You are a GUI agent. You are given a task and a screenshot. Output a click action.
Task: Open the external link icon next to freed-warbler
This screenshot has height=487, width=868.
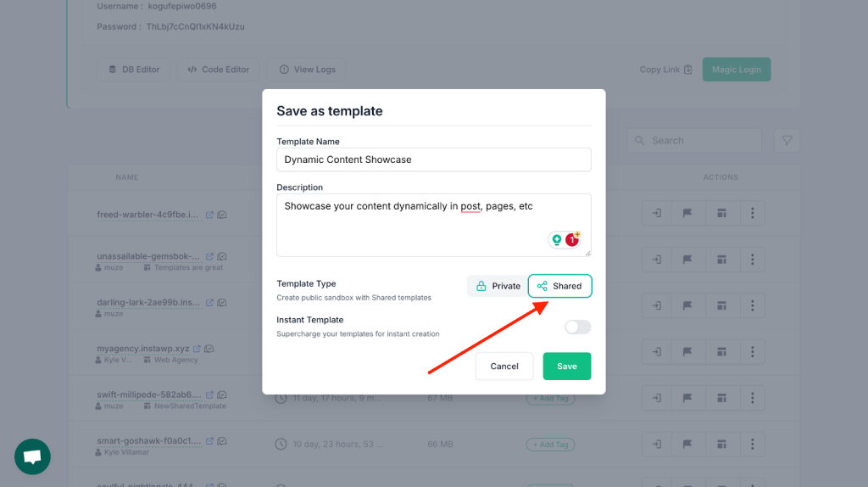click(210, 215)
